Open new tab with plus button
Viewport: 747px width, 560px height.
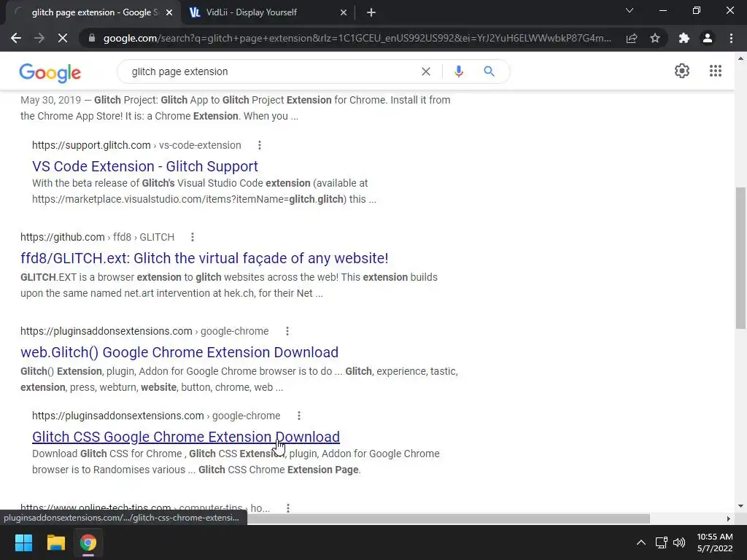coord(371,12)
